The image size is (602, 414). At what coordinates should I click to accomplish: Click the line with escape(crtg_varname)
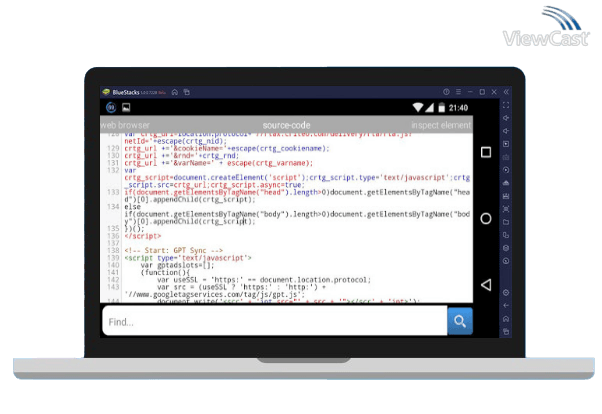pos(218,163)
